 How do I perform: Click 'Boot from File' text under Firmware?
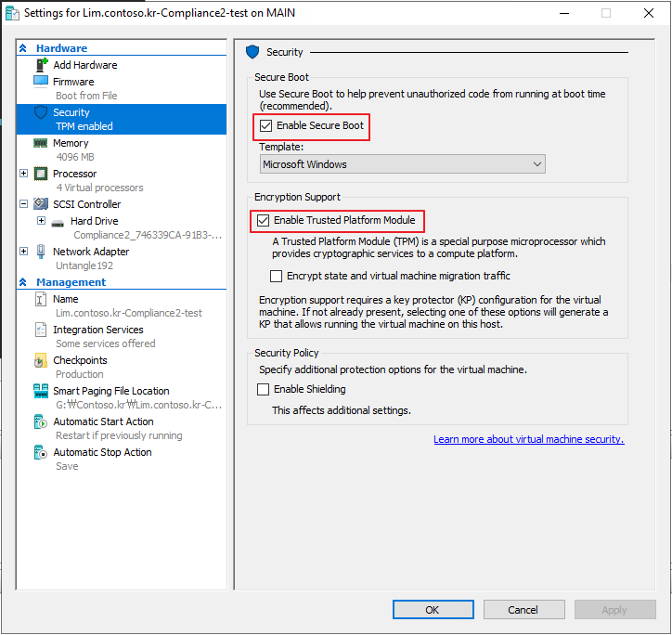point(86,96)
